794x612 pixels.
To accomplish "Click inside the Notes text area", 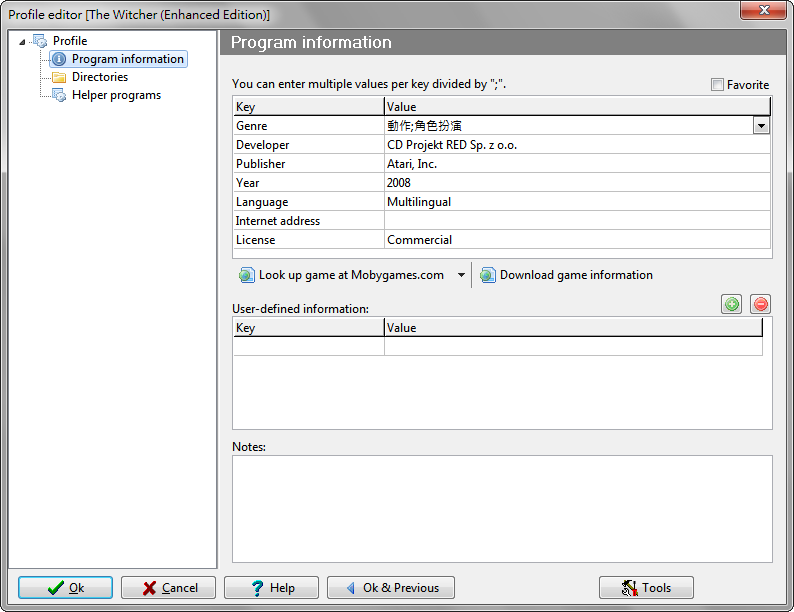I will pyautogui.click(x=502, y=509).
